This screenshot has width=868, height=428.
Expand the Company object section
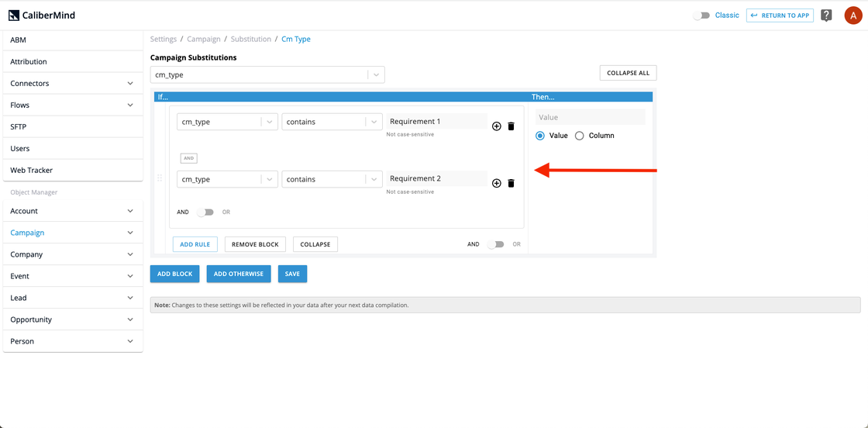(x=73, y=254)
